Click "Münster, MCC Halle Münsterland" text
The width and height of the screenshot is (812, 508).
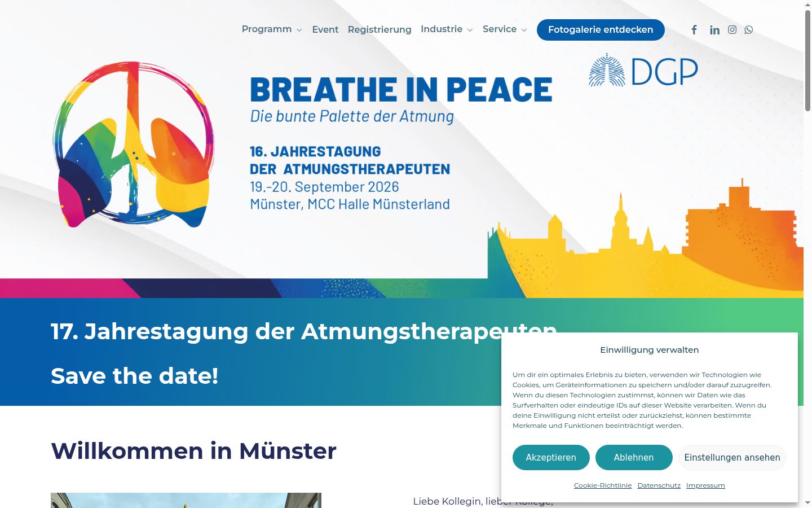350,204
